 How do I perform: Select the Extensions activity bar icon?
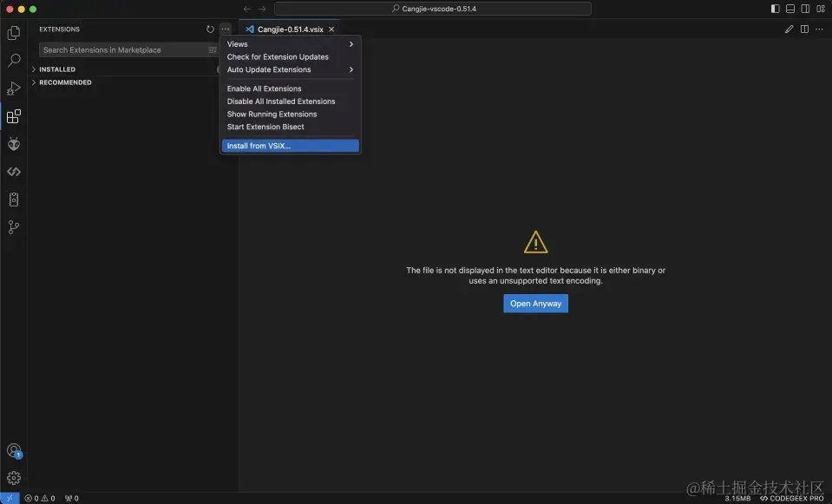pyautogui.click(x=14, y=116)
